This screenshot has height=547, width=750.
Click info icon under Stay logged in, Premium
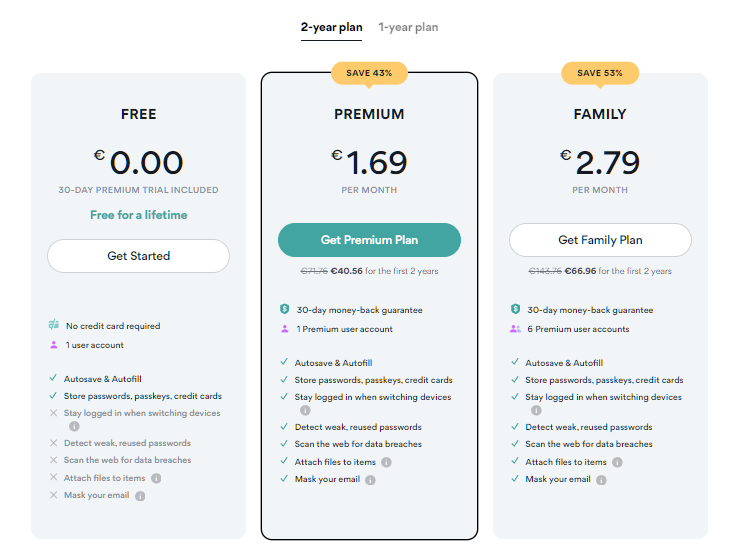click(305, 410)
